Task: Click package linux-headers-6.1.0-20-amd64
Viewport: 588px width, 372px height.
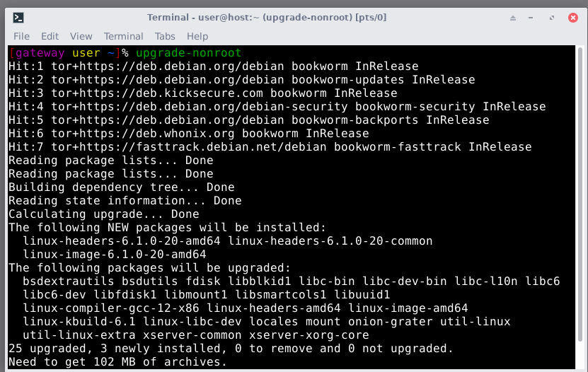Action: [122, 241]
